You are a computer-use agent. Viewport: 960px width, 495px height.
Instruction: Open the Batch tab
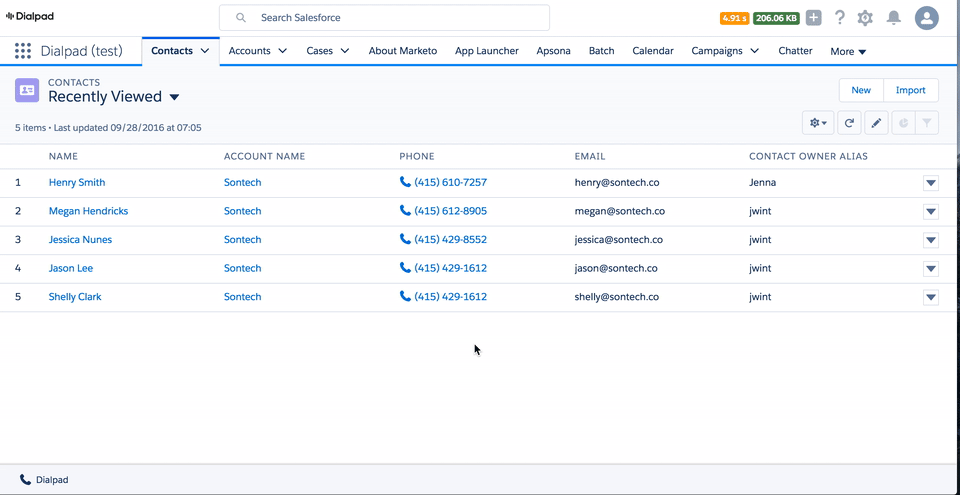point(601,51)
